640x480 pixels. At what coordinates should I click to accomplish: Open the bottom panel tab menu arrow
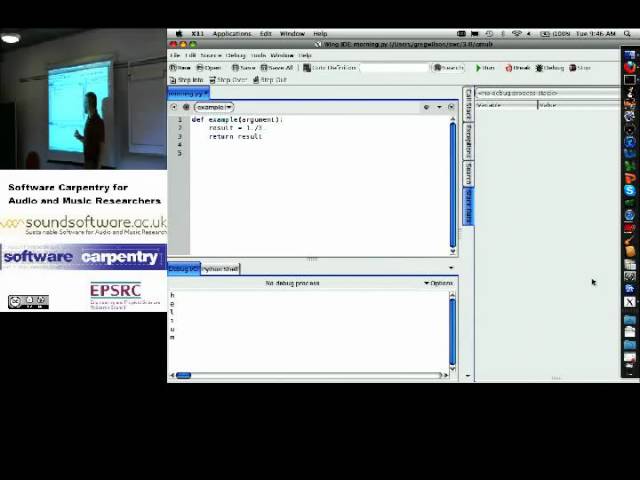click(451, 268)
